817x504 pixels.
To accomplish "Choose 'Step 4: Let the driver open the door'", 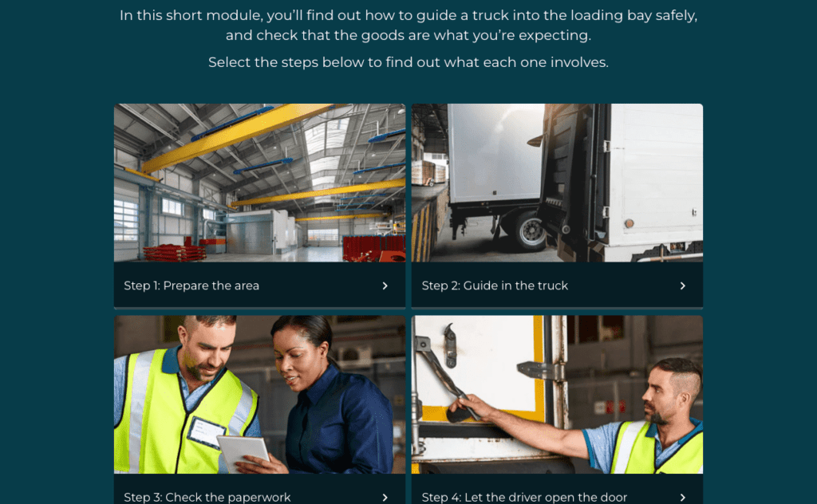I will tap(524, 498).
